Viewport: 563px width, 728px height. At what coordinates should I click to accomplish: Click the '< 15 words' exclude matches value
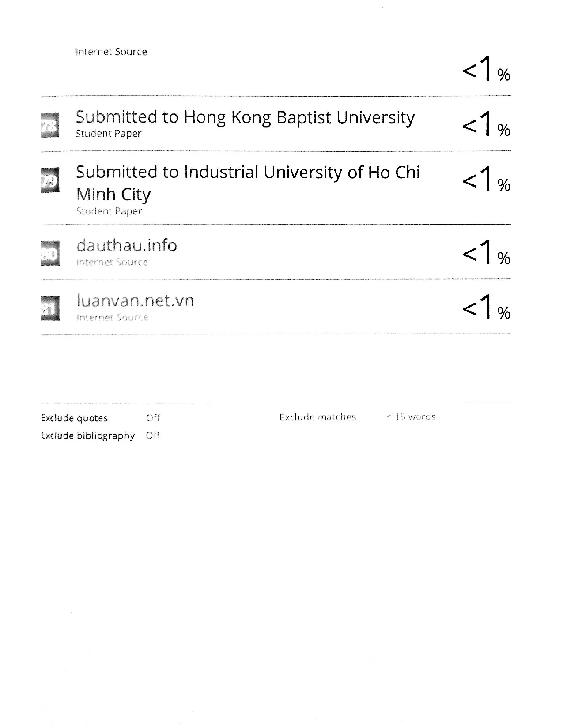(x=411, y=417)
